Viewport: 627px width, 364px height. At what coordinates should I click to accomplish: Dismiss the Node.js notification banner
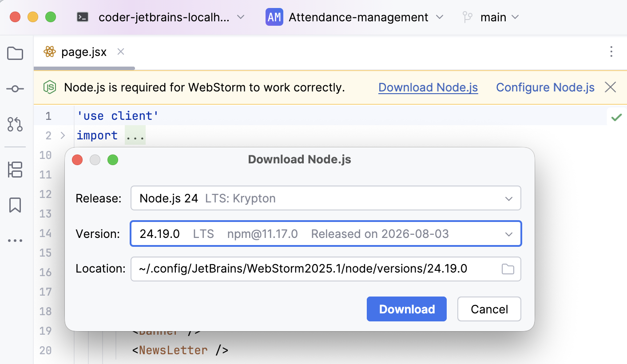click(x=611, y=87)
